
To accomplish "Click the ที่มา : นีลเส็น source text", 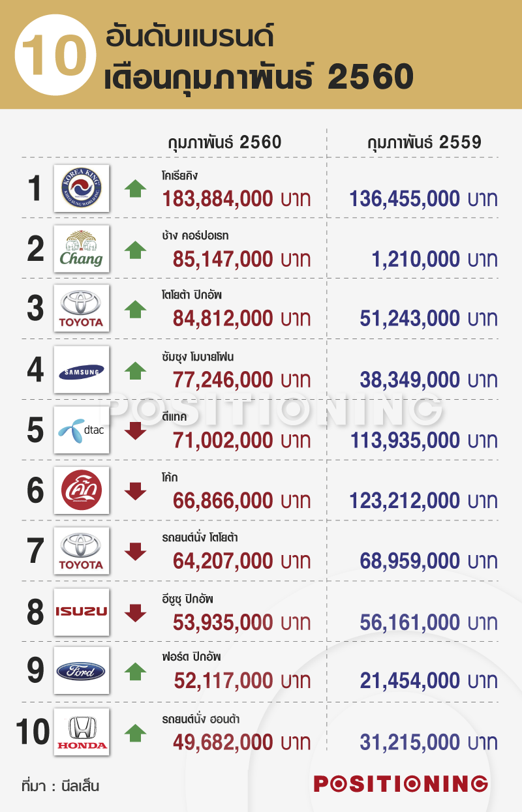I will pyautogui.click(x=60, y=785).
